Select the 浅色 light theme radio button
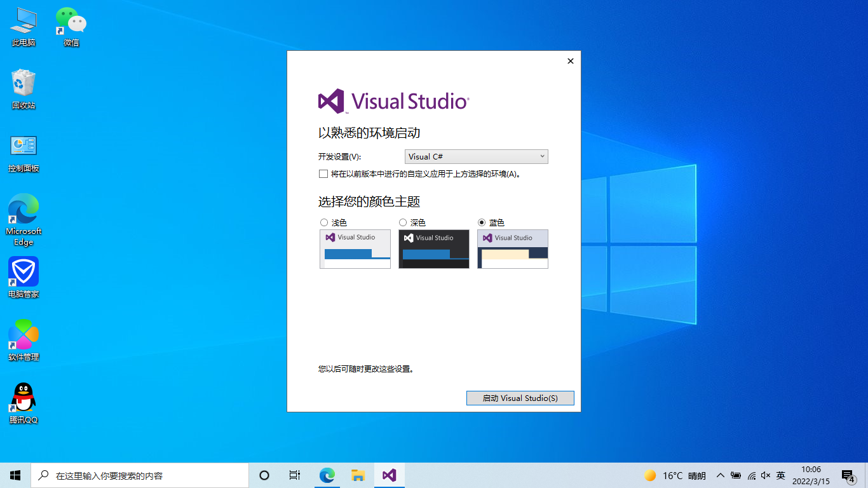Screen dimensions: 868x488 pyautogui.click(x=324, y=222)
